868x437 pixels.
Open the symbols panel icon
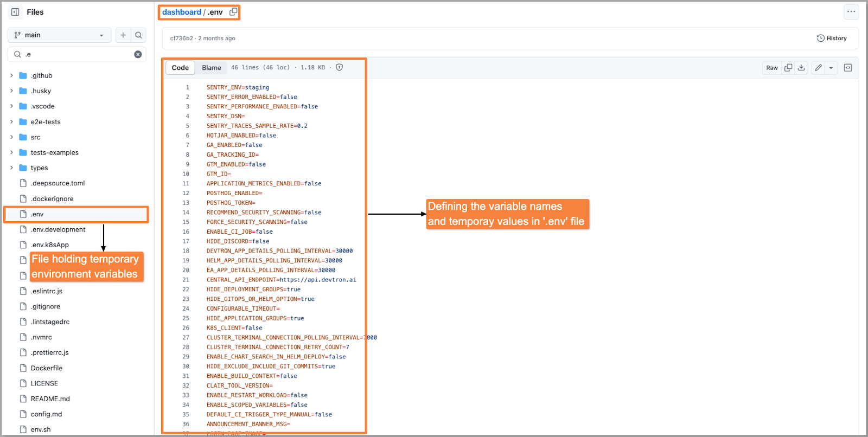[848, 68]
